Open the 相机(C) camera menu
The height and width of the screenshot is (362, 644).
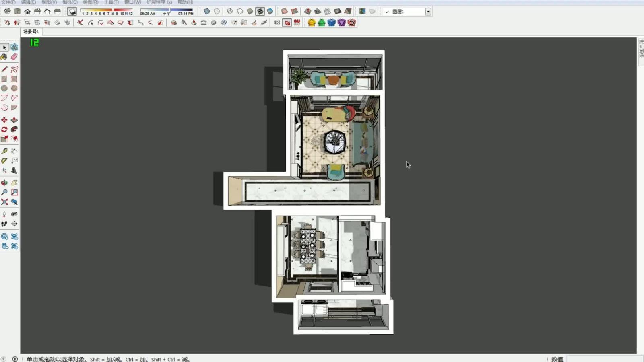click(70, 2)
